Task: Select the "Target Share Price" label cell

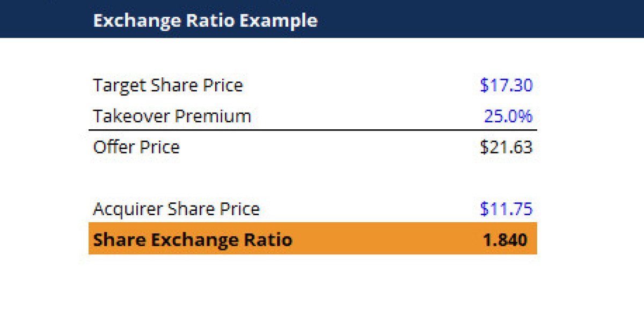Action: (167, 85)
